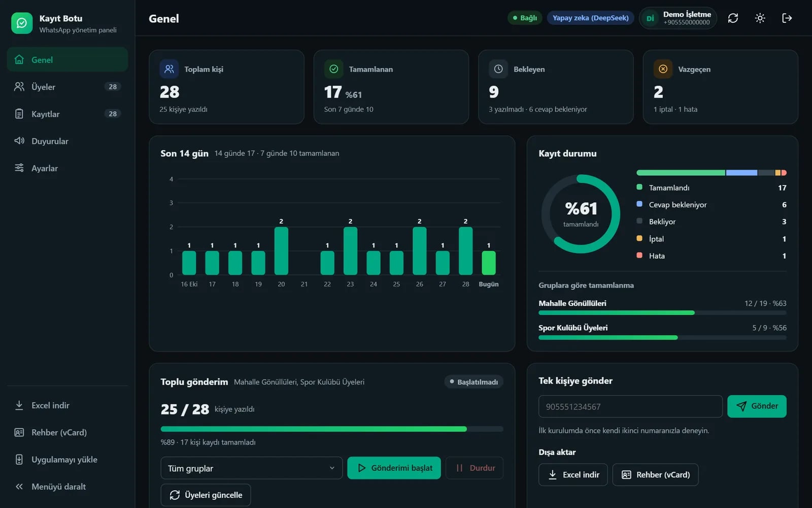The width and height of the screenshot is (812, 508).
Task: Open the Duyurular menu item
Action: 67,141
